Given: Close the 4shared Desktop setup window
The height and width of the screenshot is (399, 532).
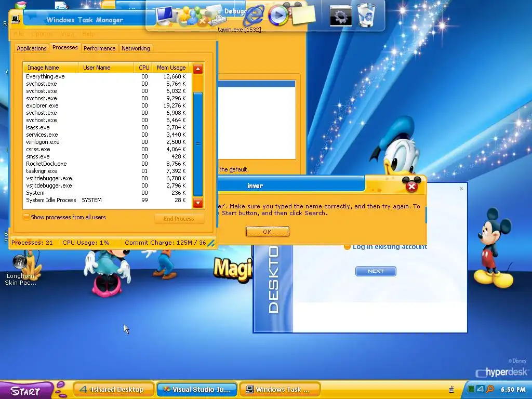Looking at the screenshot, I should pos(461,188).
